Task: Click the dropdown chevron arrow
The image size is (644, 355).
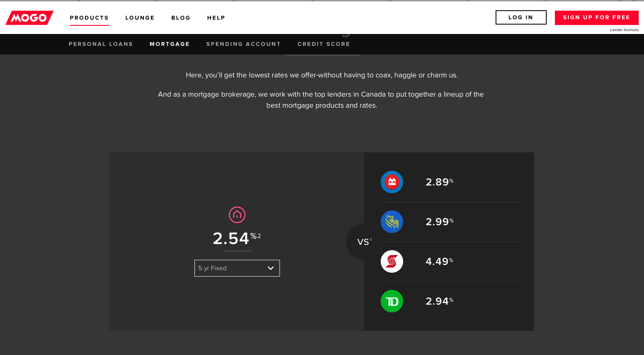Action: coord(270,268)
